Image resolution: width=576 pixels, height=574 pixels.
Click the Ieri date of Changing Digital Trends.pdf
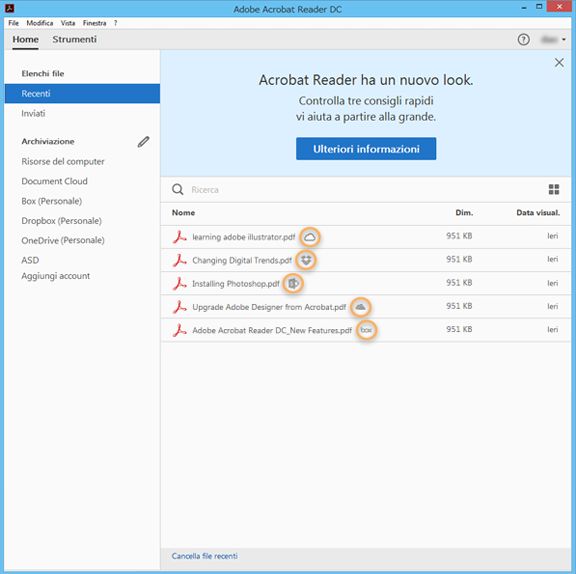click(x=552, y=259)
